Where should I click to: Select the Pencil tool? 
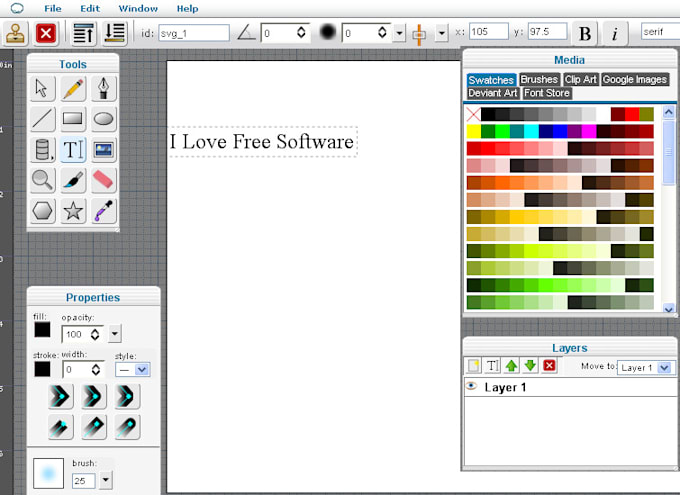pos(72,89)
